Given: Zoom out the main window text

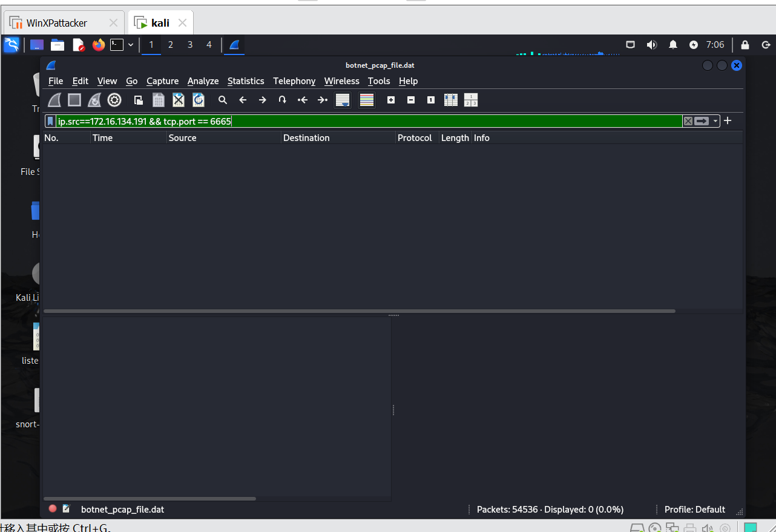Looking at the screenshot, I should click(411, 100).
